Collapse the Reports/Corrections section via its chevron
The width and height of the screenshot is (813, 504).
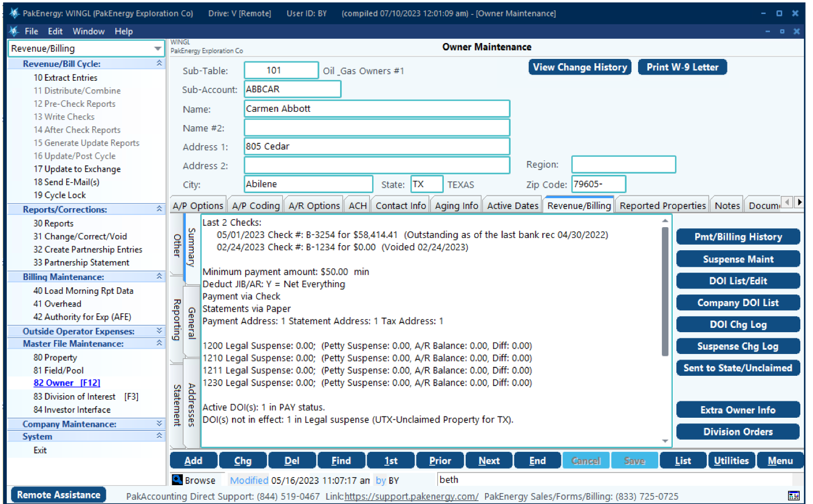pyautogui.click(x=159, y=209)
